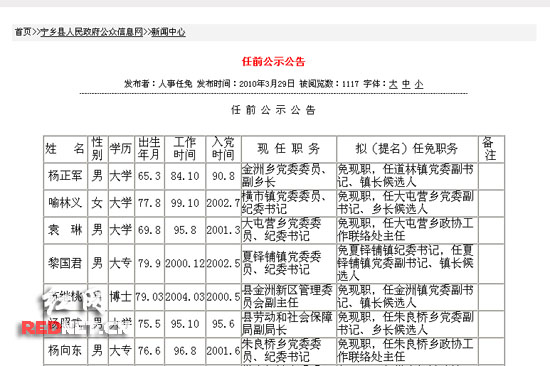Click current post 县金洲新区管理委员会副主任

(x=289, y=297)
